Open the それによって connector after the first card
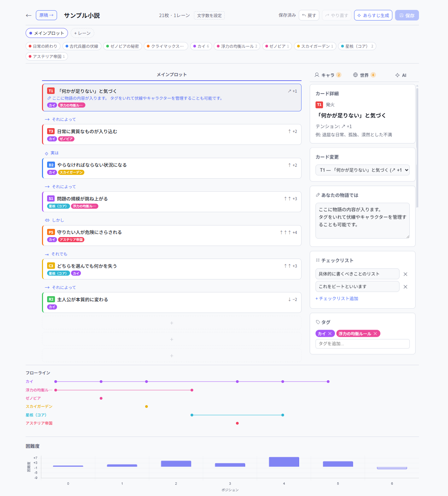The image size is (448, 496). [x=60, y=119]
